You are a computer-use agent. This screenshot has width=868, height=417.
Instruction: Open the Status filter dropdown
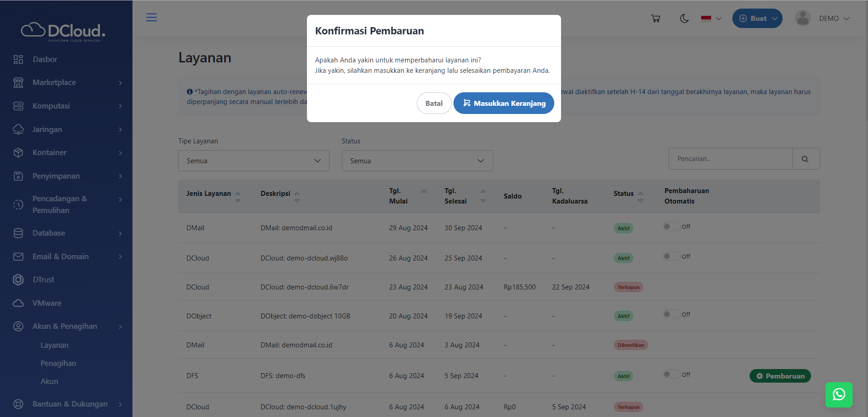tap(417, 161)
